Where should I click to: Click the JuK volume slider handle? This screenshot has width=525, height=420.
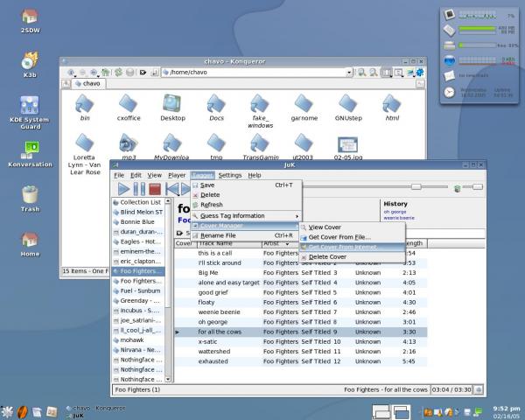click(478, 186)
